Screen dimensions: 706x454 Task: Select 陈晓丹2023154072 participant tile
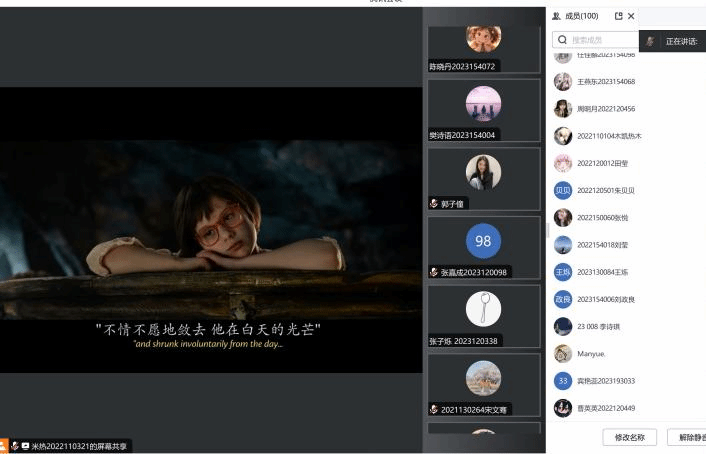[483, 43]
